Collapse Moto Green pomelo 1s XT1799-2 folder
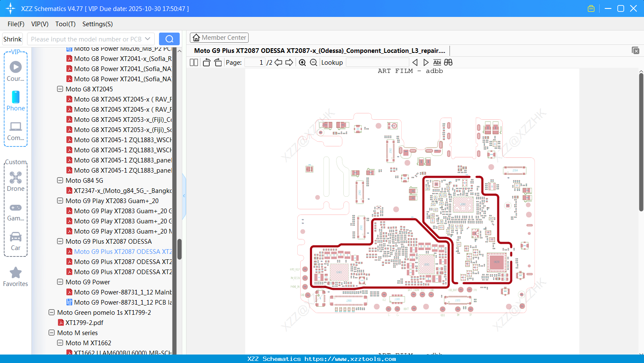Image resolution: width=644 pixels, height=363 pixels. tap(52, 313)
